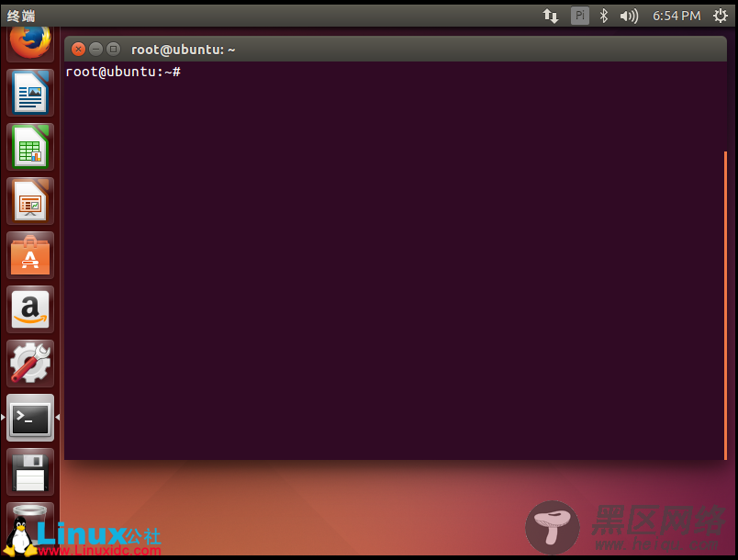Viewport: 738px width, 560px height.
Task: Open Firefox from the launcher
Action: click(30, 43)
